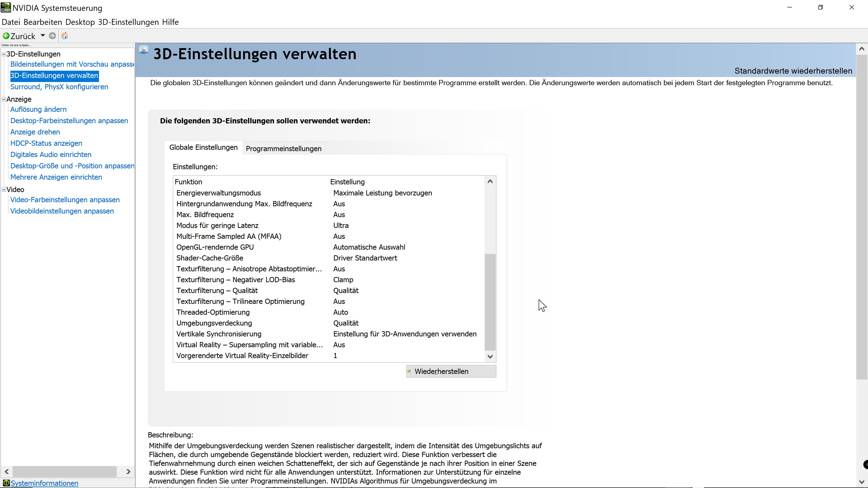Select the Vertikale Synchronisierung setting row
Image resolution: width=868 pixels, height=488 pixels.
[x=219, y=334]
